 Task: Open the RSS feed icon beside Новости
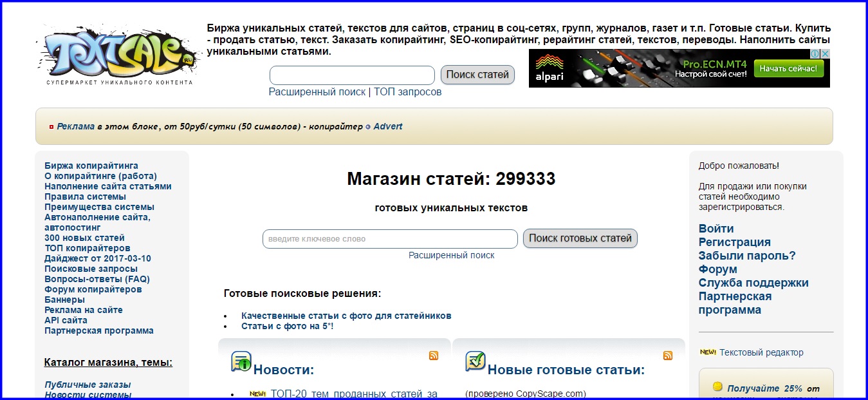pos(434,356)
